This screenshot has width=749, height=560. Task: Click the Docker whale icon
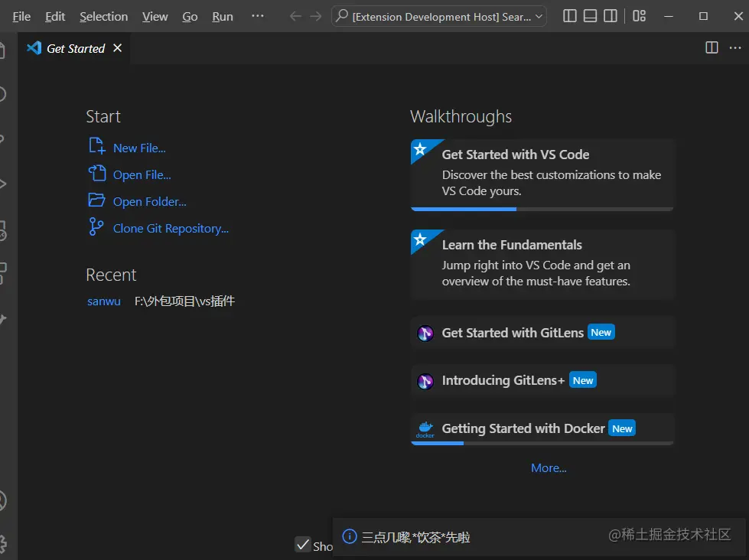pos(425,429)
